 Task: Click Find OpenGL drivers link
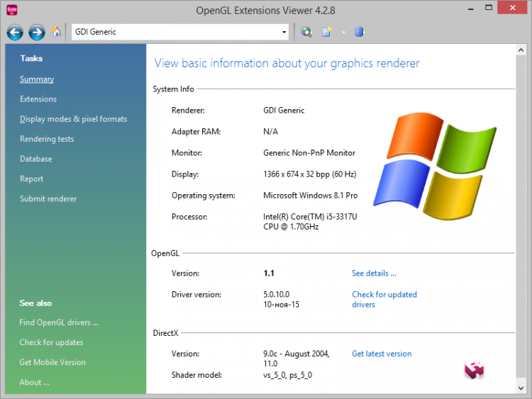pyautogui.click(x=59, y=322)
